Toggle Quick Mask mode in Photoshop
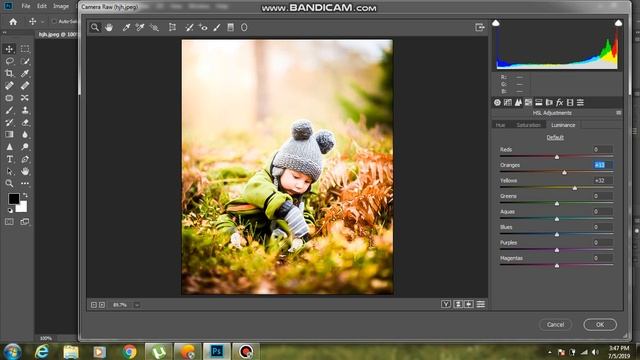The image size is (640, 360). click(x=9, y=222)
